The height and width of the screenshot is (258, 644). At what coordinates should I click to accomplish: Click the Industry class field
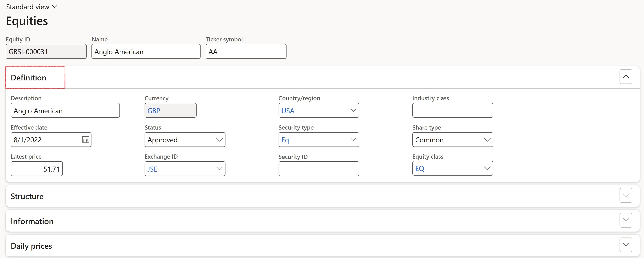452,111
